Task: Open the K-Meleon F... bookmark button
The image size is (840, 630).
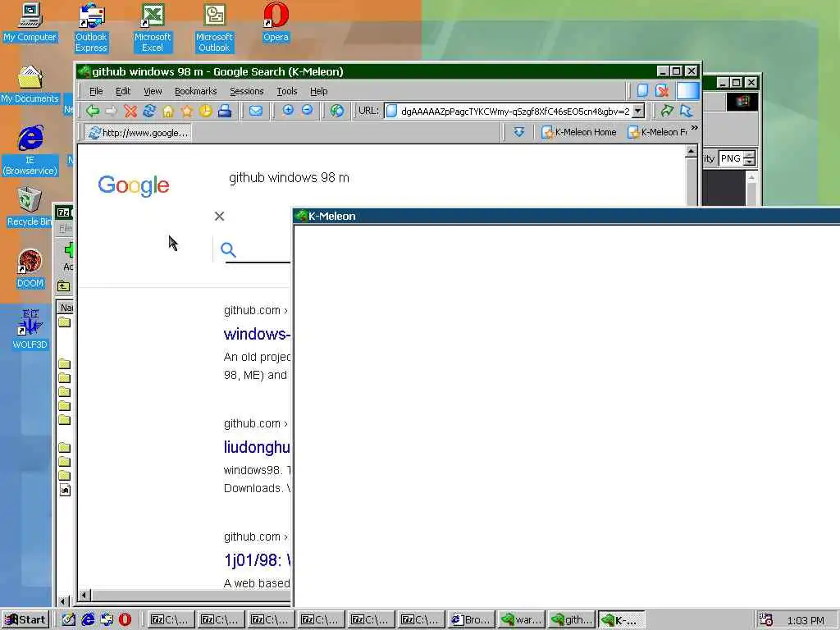Action: pos(657,132)
